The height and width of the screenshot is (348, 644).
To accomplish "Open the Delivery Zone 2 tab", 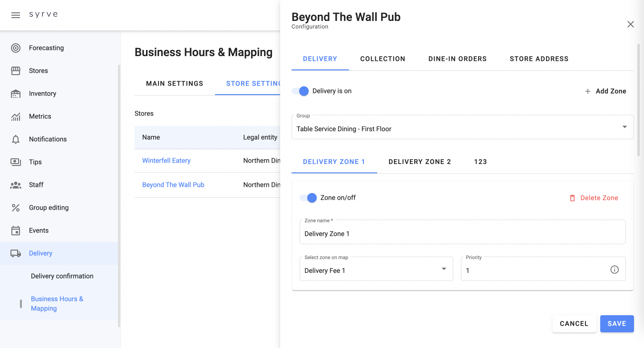I will point(420,162).
